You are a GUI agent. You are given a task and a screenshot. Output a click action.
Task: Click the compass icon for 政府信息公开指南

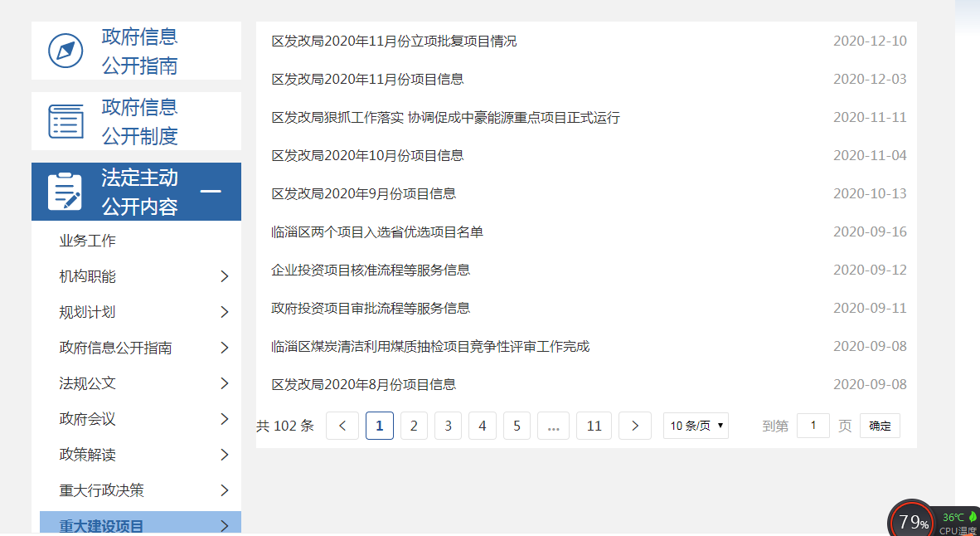point(65,51)
